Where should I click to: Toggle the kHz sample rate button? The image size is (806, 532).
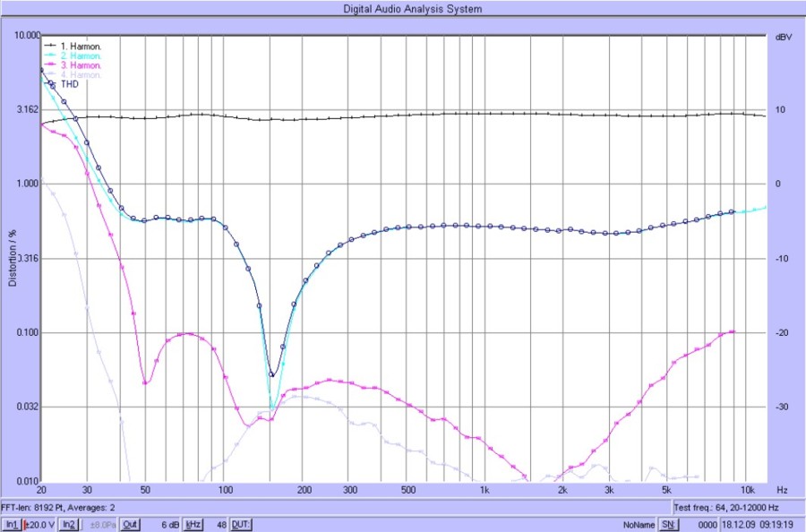(193, 524)
